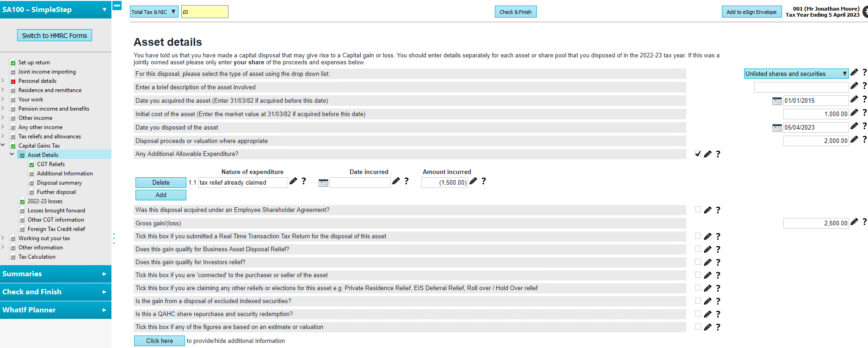
Task: Click the pencil icon next to Amount incurred
Action: coord(473,181)
